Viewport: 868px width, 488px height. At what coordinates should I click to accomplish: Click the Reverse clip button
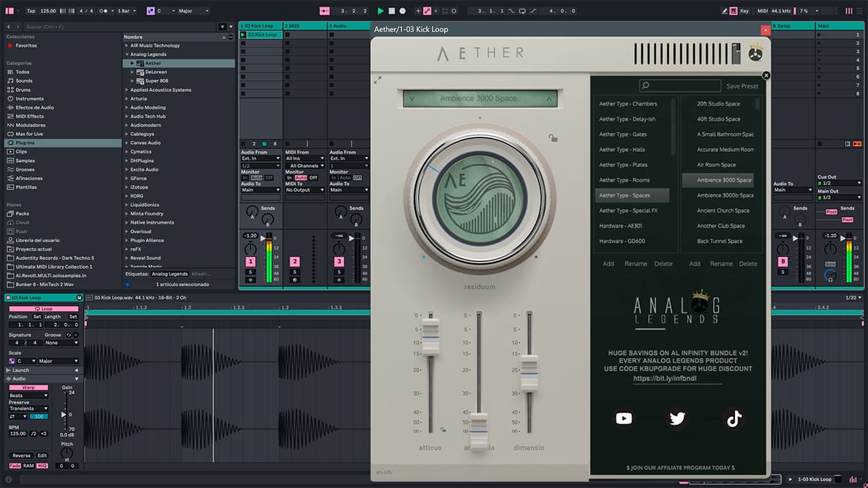(x=21, y=455)
